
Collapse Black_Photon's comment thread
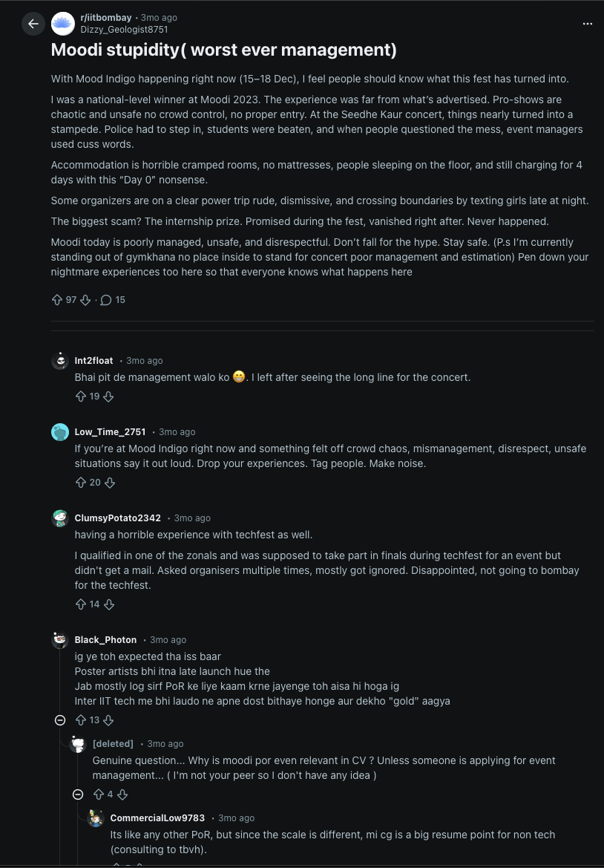(x=60, y=720)
